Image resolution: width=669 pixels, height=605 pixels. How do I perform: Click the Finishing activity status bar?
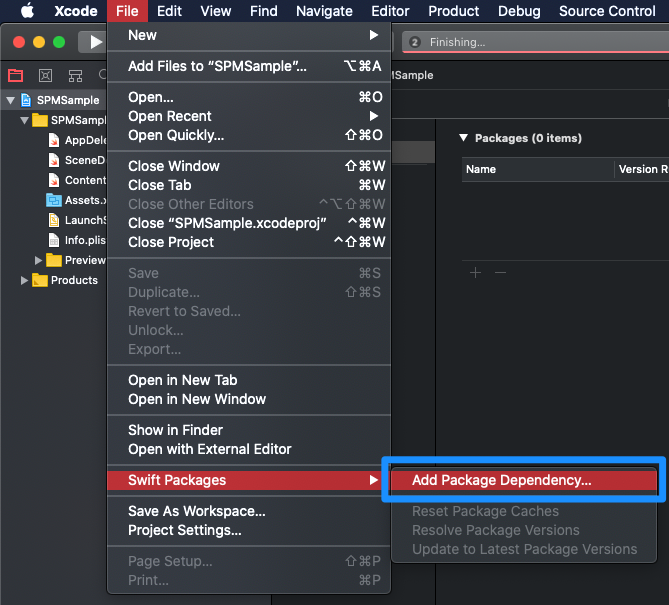tap(535, 42)
